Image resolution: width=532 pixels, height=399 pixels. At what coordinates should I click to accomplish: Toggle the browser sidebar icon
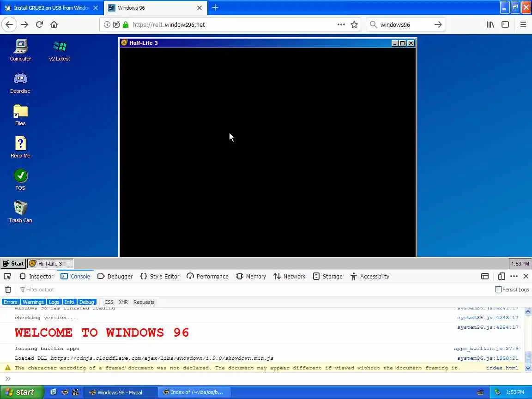(505, 24)
